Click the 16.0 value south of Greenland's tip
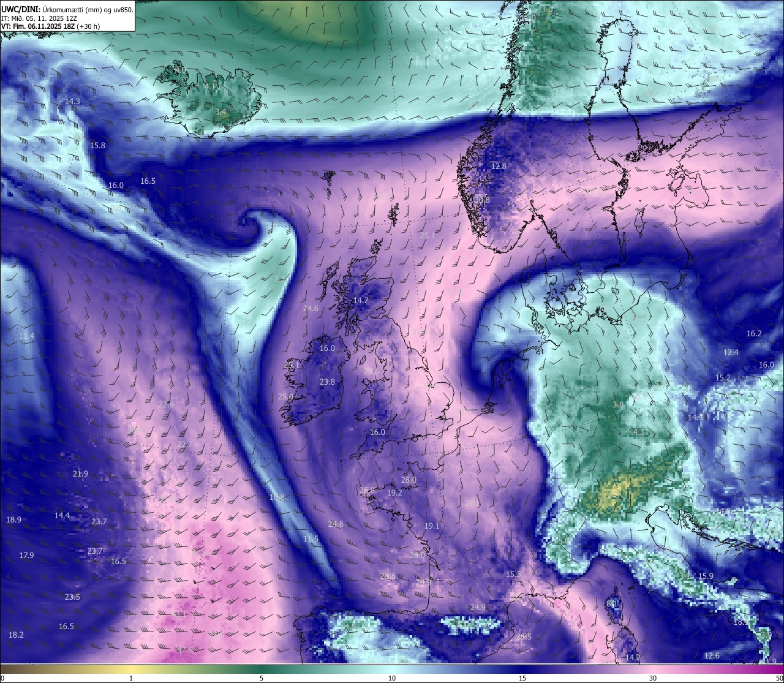The width and height of the screenshot is (784, 683). (x=116, y=186)
